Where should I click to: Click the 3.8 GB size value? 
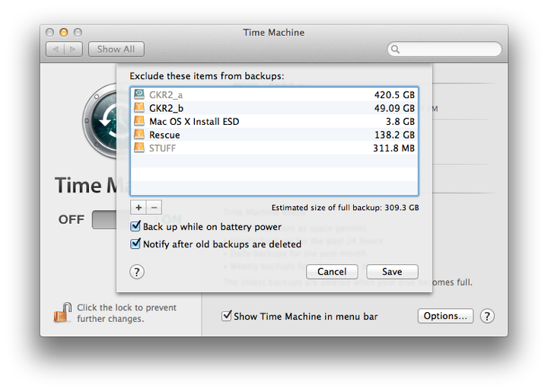(x=400, y=122)
